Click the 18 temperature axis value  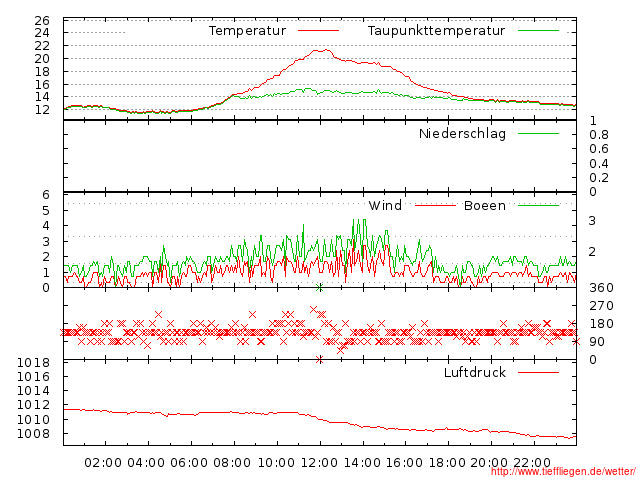point(42,72)
